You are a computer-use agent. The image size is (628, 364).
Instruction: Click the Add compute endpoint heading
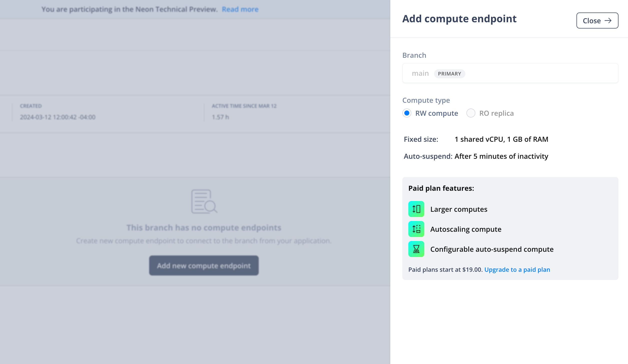[x=459, y=19]
